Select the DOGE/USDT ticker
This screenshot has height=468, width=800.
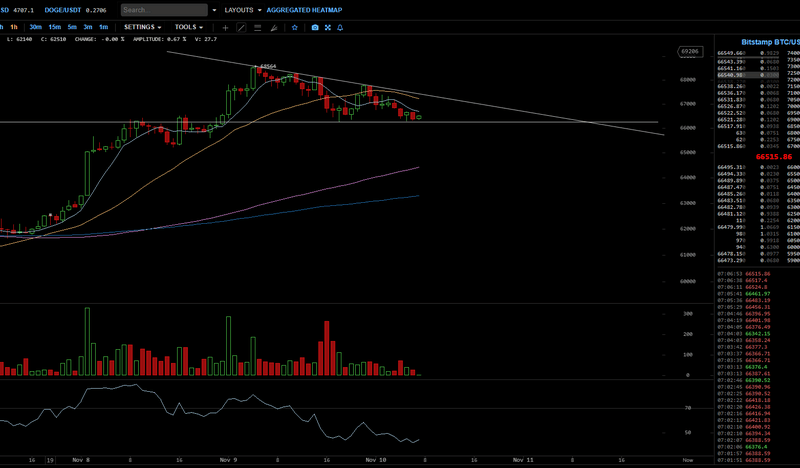pyautogui.click(x=64, y=10)
